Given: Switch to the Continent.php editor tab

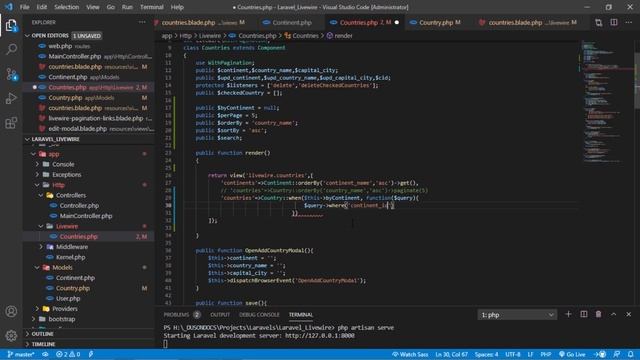Looking at the screenshot, I should pos(291,22).
